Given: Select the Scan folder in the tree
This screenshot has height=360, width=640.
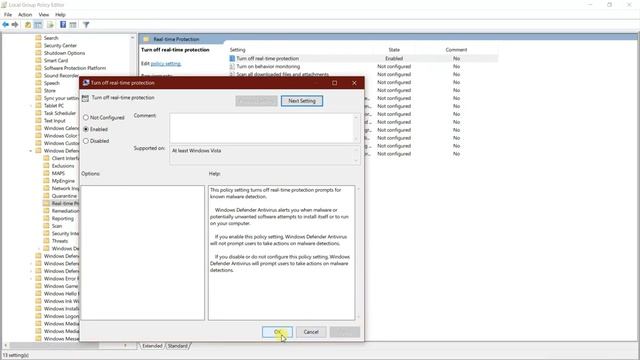Looking at the screenshot, I should (x=57, y=226).
